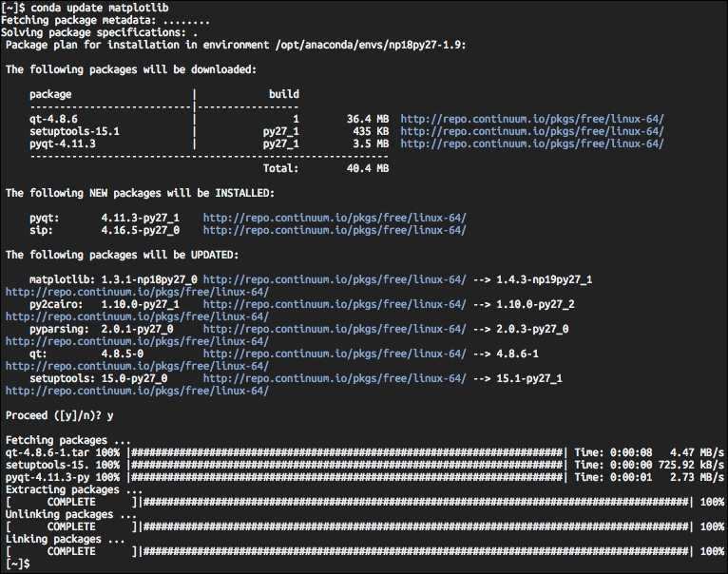Click the repo URL next to pyqt 4.11.3-py27_1
This screenshot has height=574, width=728.
[335, 218]
